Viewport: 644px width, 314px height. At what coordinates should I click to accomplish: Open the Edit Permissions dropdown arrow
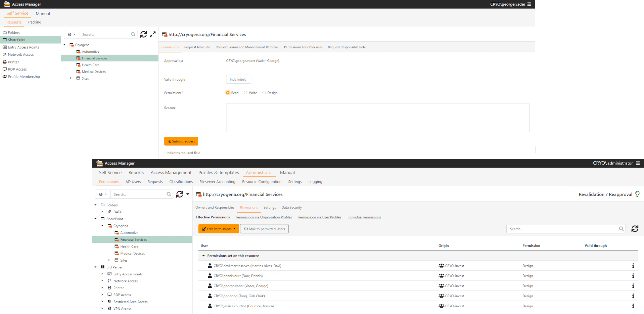pos(234,229)
